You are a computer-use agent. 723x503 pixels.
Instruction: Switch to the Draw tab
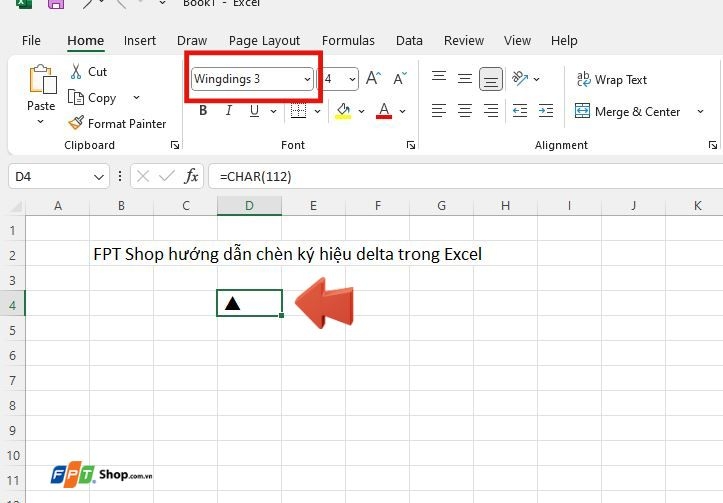192,41
